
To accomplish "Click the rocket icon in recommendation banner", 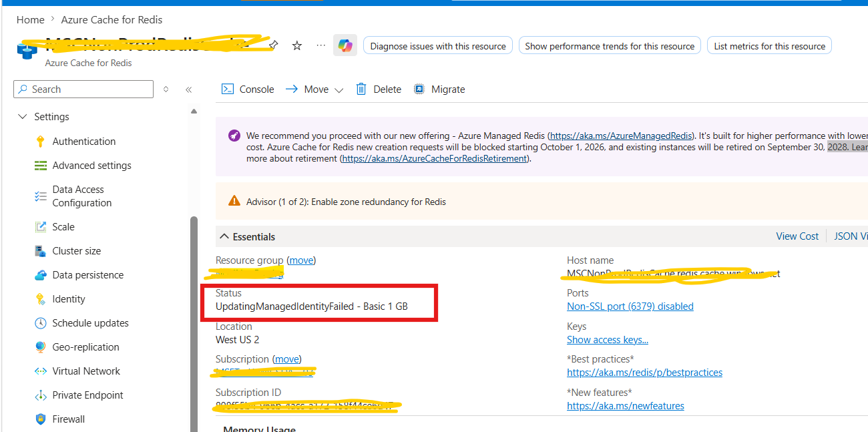I will [x=234, y=136].
